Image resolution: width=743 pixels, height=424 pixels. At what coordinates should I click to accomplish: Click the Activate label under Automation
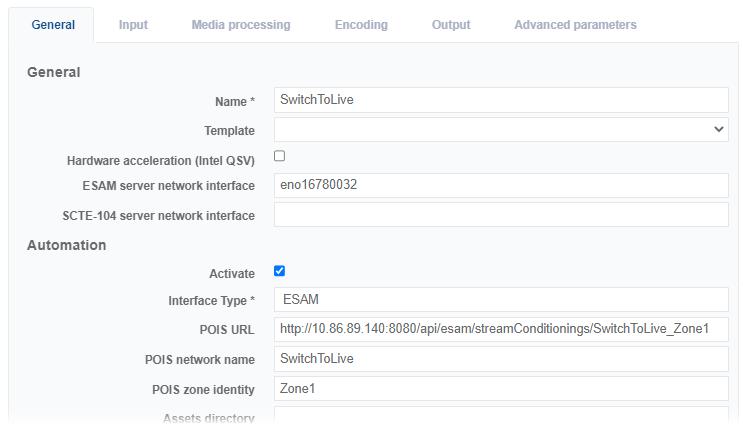(231, 273)
